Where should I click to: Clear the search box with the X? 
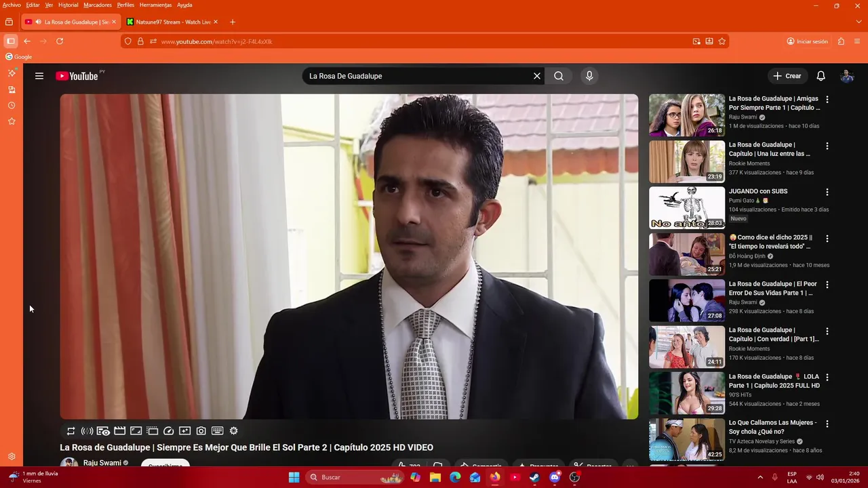[537, 76]
